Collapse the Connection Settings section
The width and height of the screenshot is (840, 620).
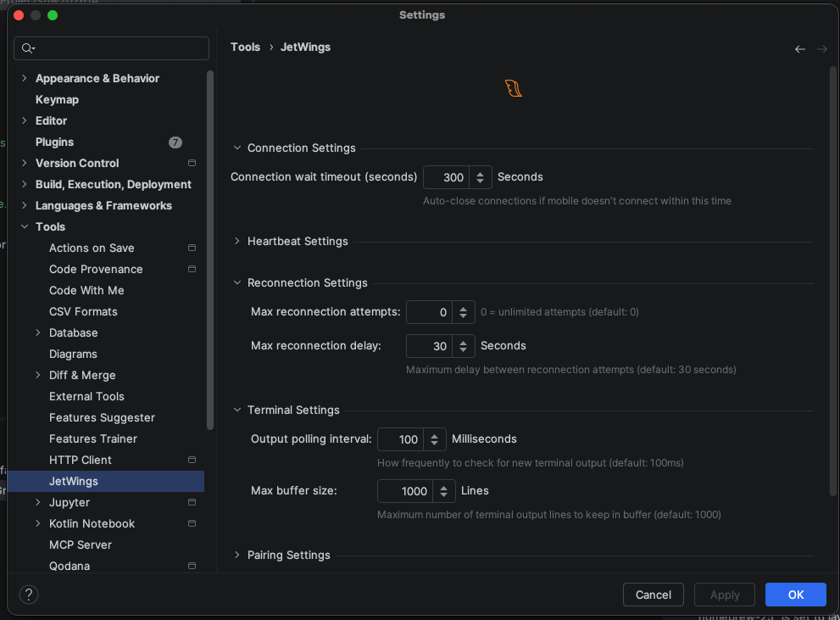coord(236,148)
